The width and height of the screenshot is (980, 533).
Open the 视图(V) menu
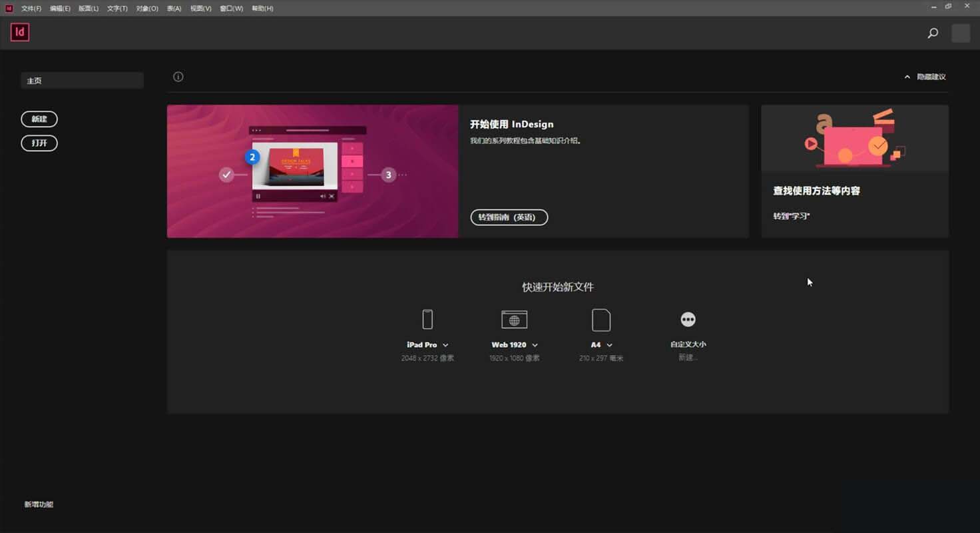[x=201, y=9]
